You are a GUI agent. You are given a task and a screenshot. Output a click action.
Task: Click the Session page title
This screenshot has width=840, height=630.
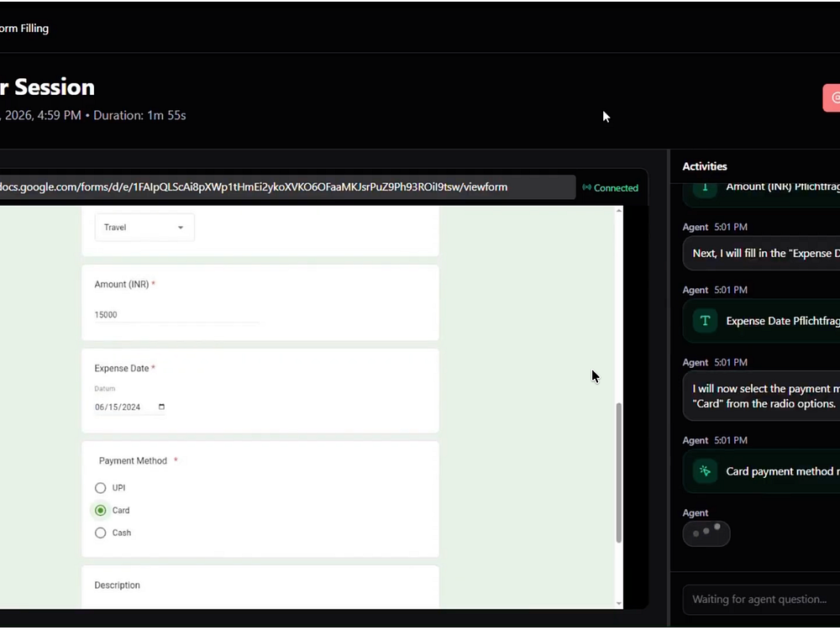47,87
